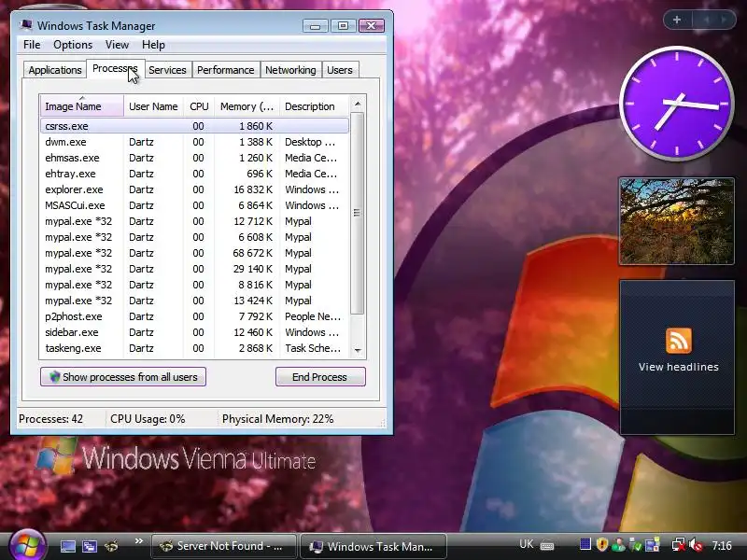
Task: Open the Security Center shield tray icon
Action: point(602,544)
